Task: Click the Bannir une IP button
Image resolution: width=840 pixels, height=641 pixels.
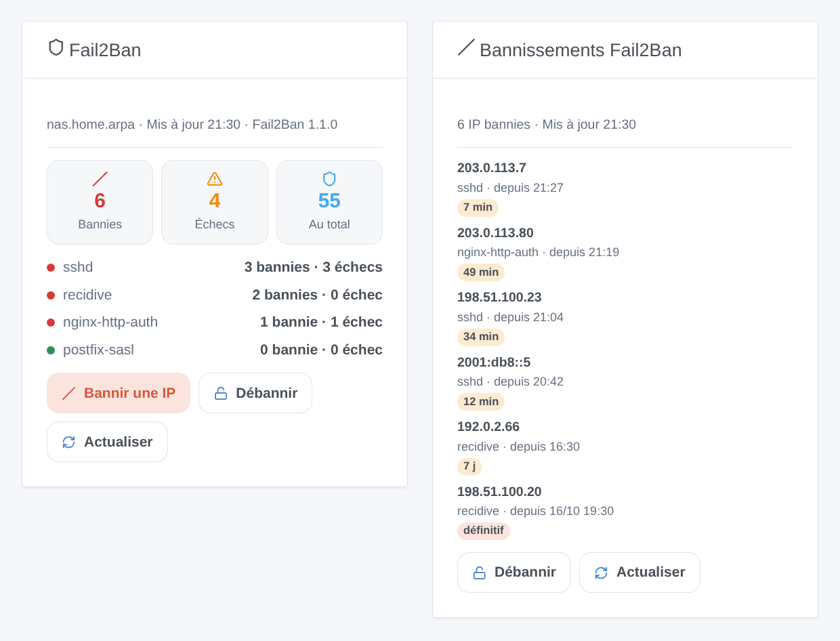Action: [x=119, y=393]
